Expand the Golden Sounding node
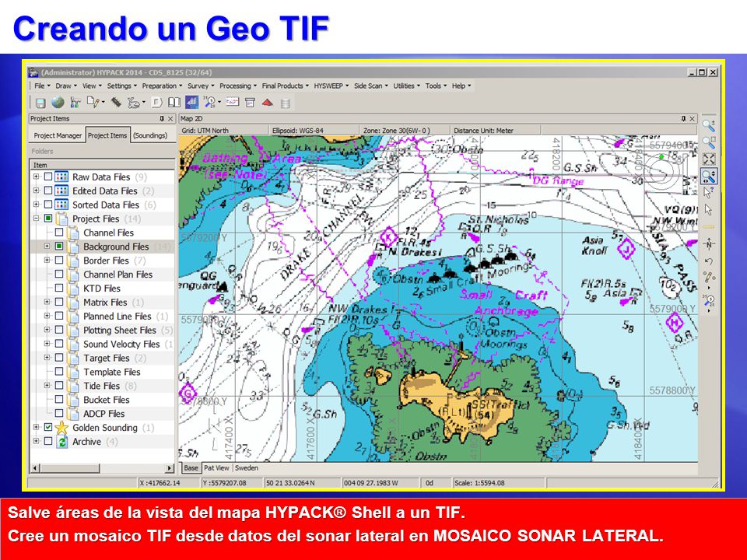 point(37,427)
